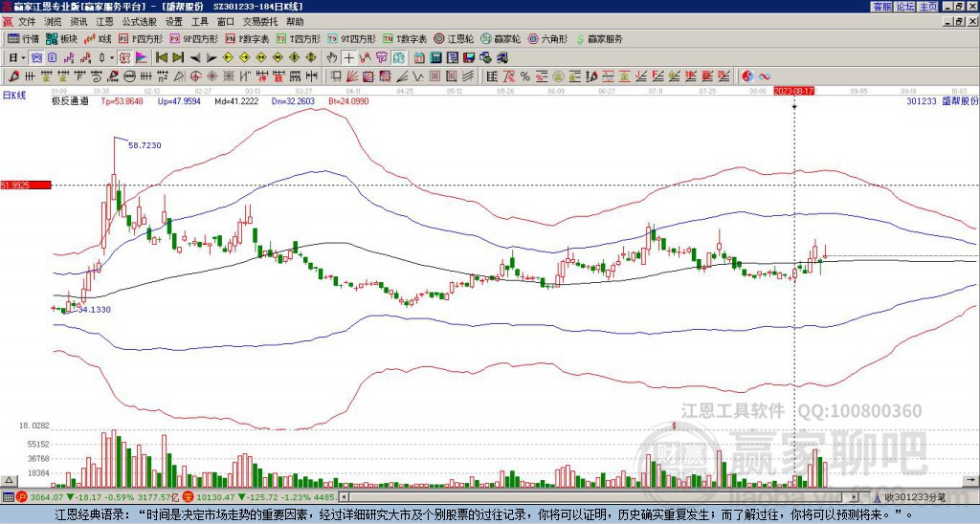Image resolution: width=980 pixels, height=524 pixels.
Task: Open the T四方形 tool
Action: (299, 38)
